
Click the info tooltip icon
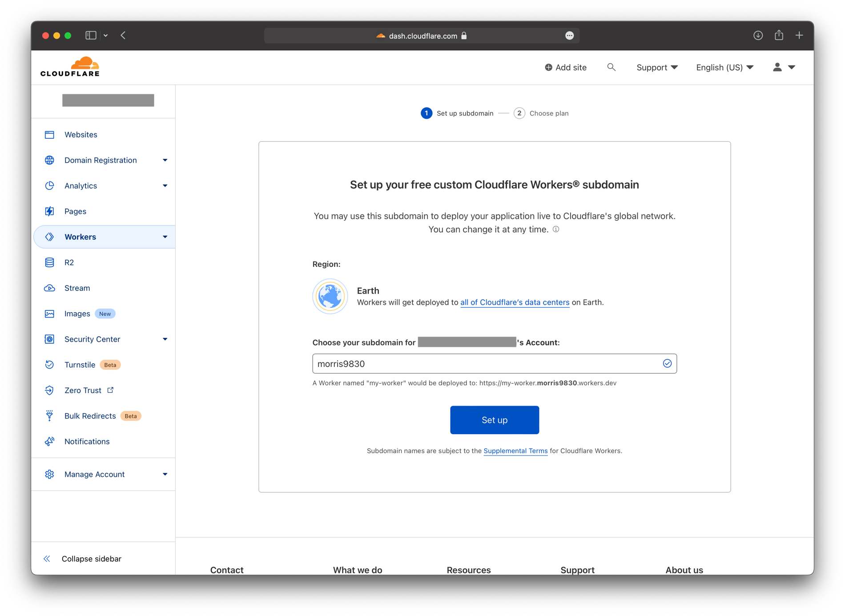[x=555, y=229]
